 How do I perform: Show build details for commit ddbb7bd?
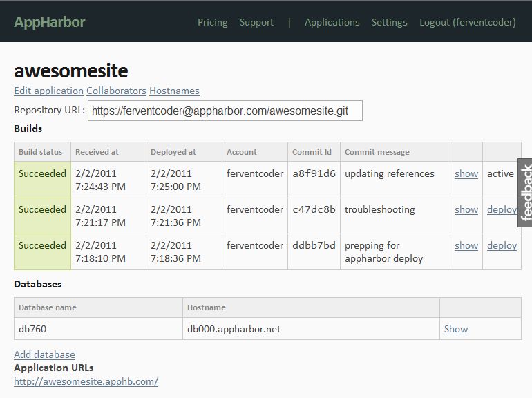tap(466, 246)
